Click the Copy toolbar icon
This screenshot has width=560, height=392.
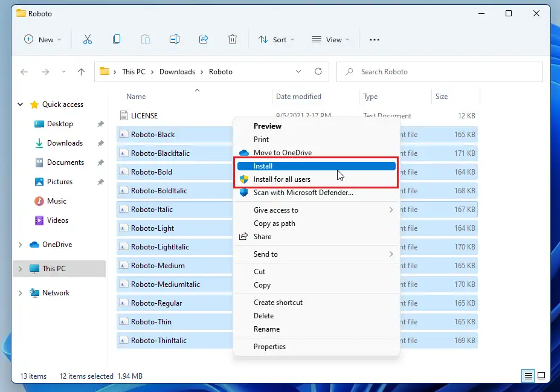(117, 39)
